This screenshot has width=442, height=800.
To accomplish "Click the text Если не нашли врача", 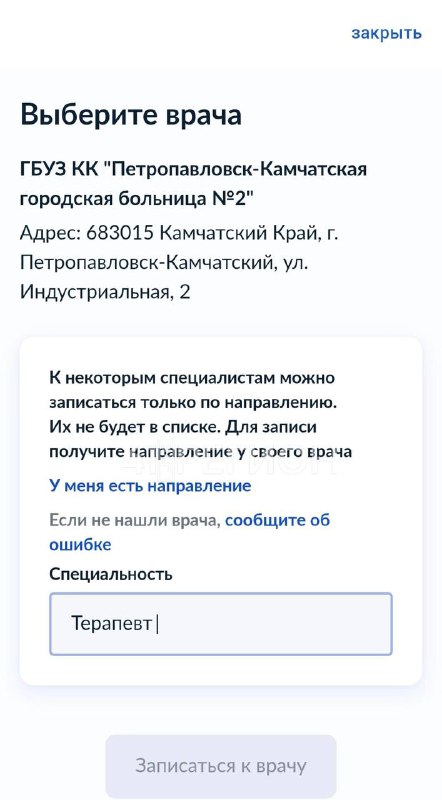I will point(134,520).
